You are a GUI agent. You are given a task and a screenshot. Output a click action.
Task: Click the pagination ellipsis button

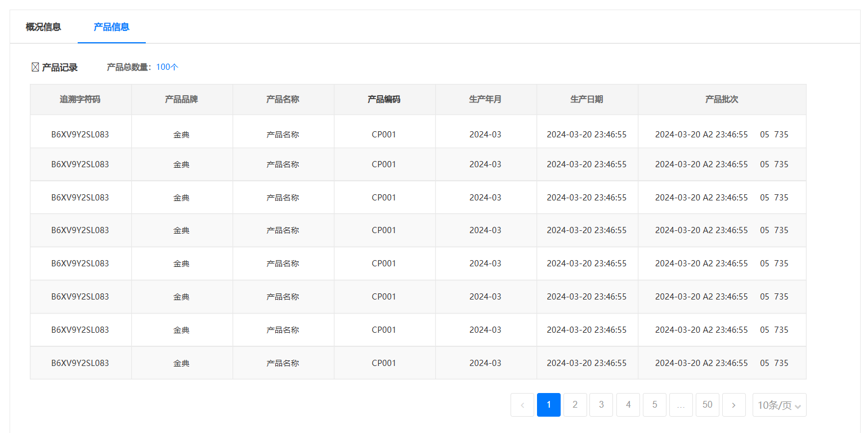point(681,405)
